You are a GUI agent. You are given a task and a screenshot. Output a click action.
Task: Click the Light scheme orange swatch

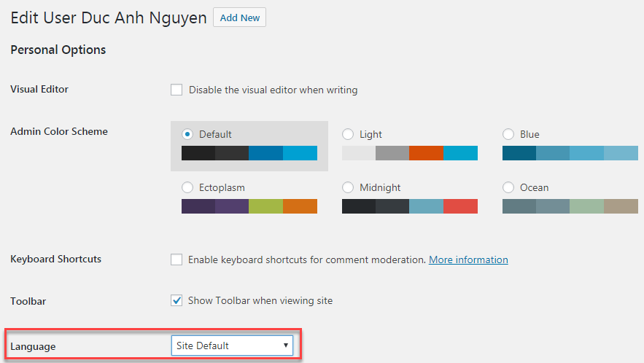tap(426, 153)
